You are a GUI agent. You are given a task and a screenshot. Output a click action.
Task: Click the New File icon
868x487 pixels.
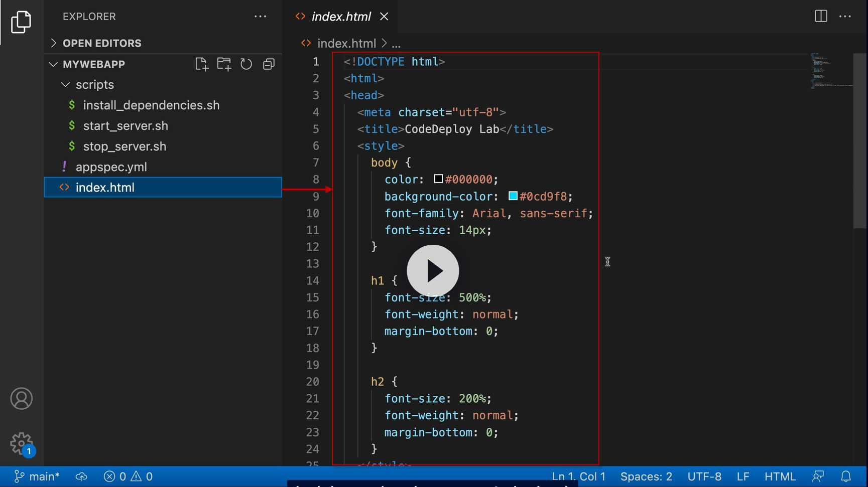click(x=201, y=64)
